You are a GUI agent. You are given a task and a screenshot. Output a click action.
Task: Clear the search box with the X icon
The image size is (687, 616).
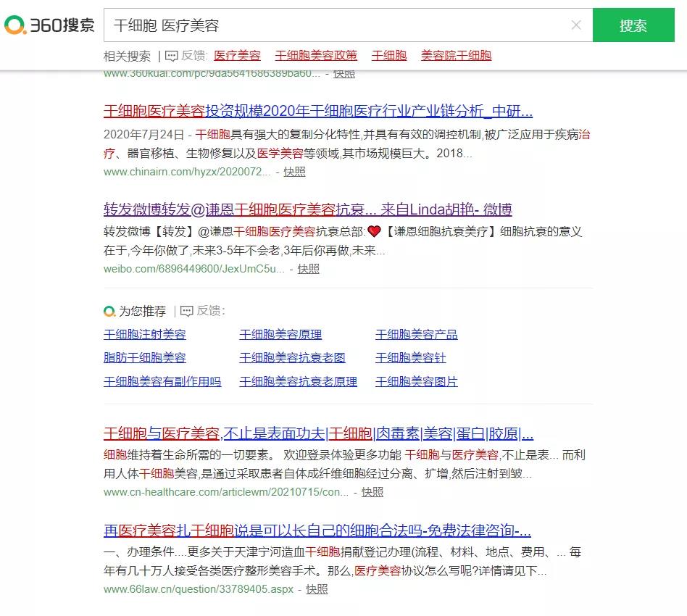coord(576,25)
